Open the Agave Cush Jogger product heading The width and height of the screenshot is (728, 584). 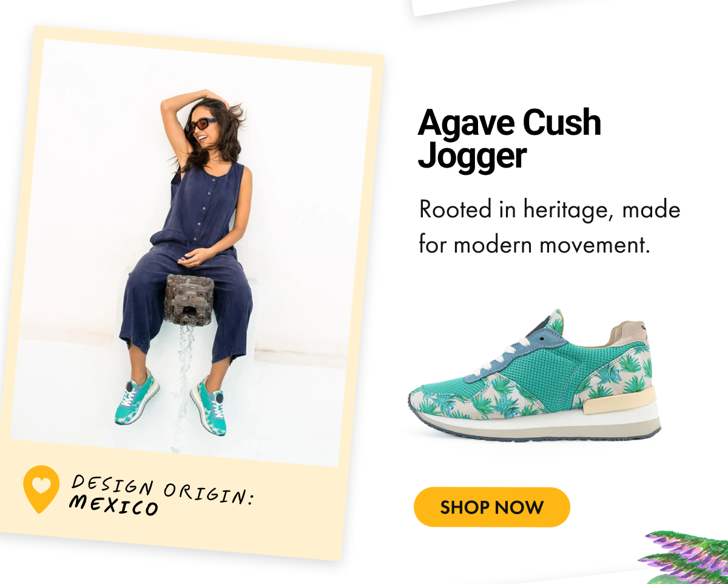510,139
